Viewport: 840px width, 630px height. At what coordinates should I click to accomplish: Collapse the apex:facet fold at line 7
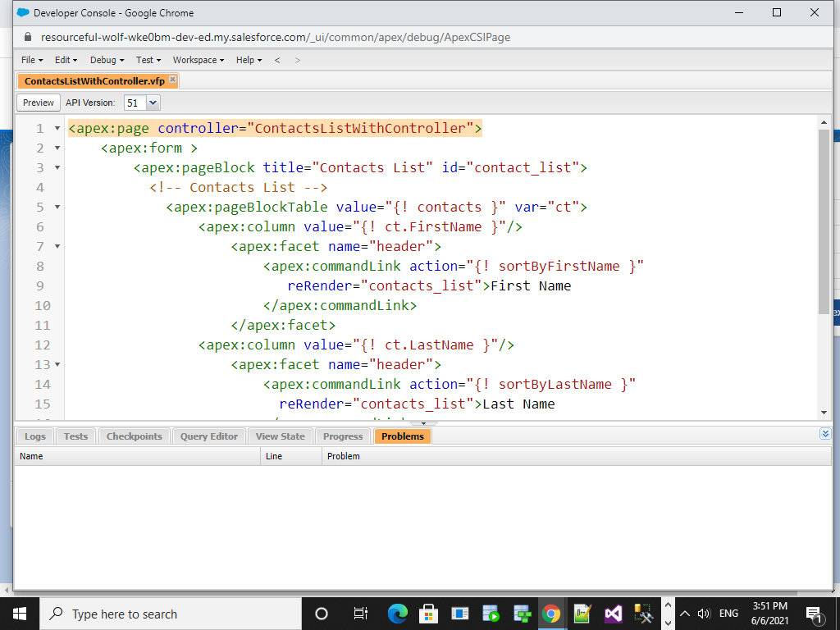tap(56, 246)
